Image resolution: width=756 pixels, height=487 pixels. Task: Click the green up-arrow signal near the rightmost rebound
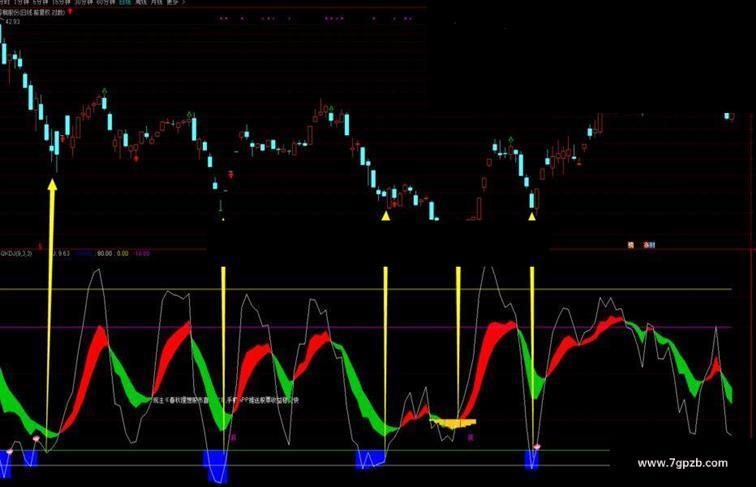click(x=511, y=140)
